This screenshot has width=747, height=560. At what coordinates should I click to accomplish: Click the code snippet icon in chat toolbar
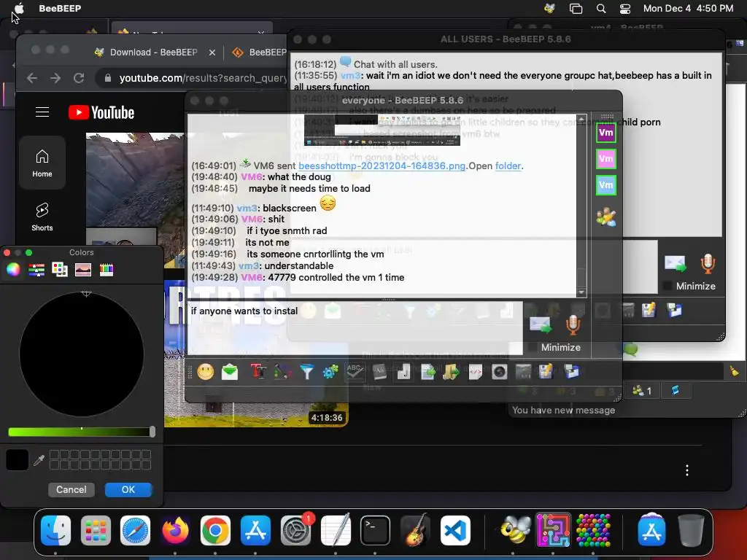click(x=476, y=372)
